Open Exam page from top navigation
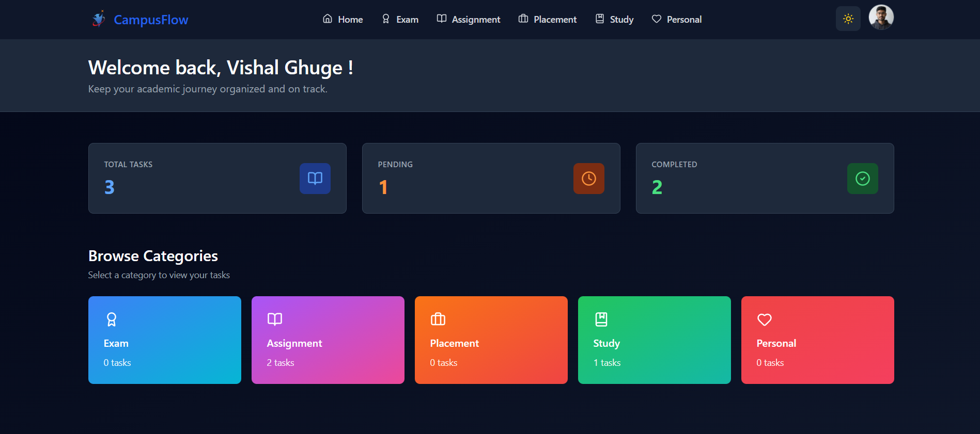The image size is (980, 434). click(400, 20)
